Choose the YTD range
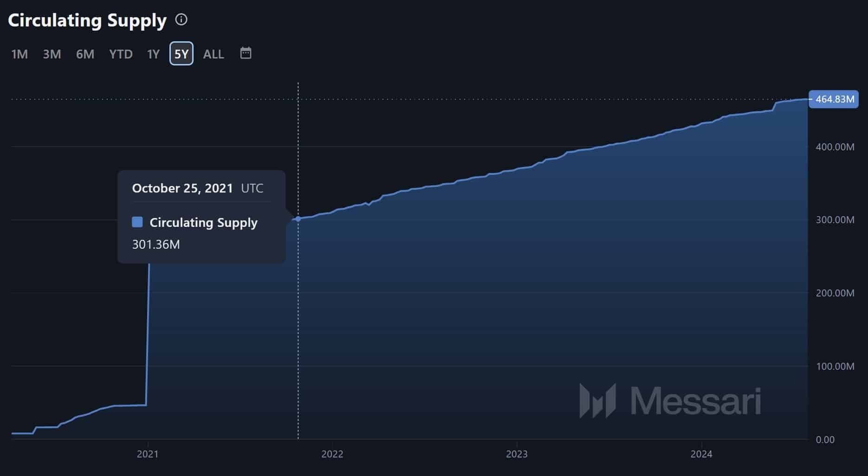This screenshot has height=476, width=868. click(x=121, y=54)
